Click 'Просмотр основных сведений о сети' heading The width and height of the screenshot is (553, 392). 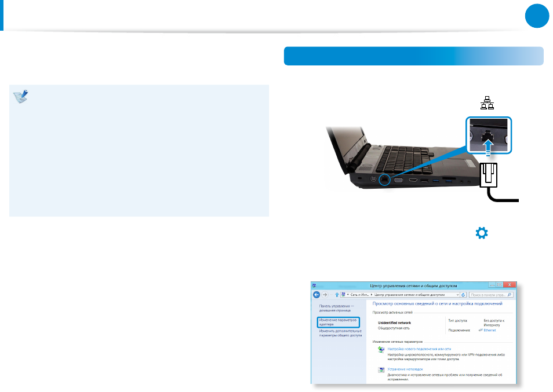437,303
